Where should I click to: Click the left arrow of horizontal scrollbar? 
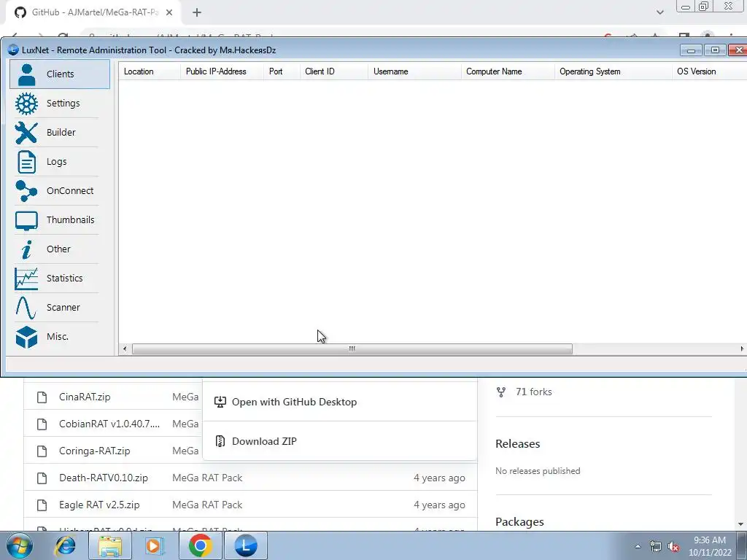[125, 349]
